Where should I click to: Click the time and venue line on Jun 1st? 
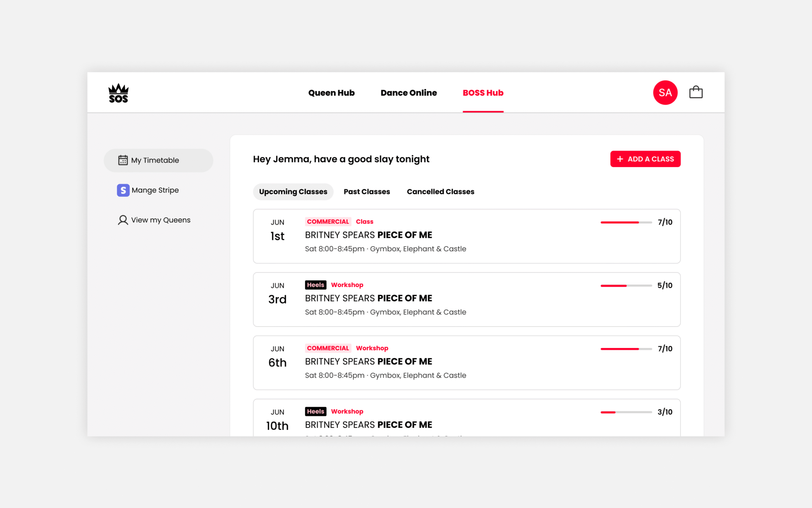click(385, 249)
